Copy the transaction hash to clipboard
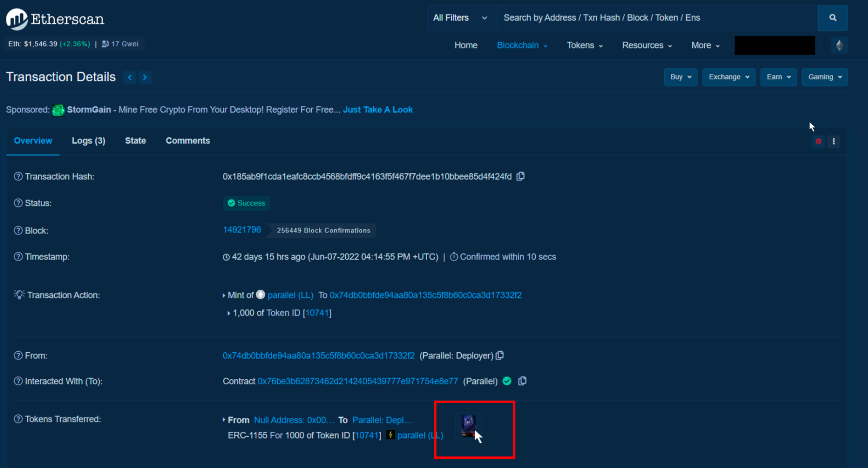 [x=521, y=176]
